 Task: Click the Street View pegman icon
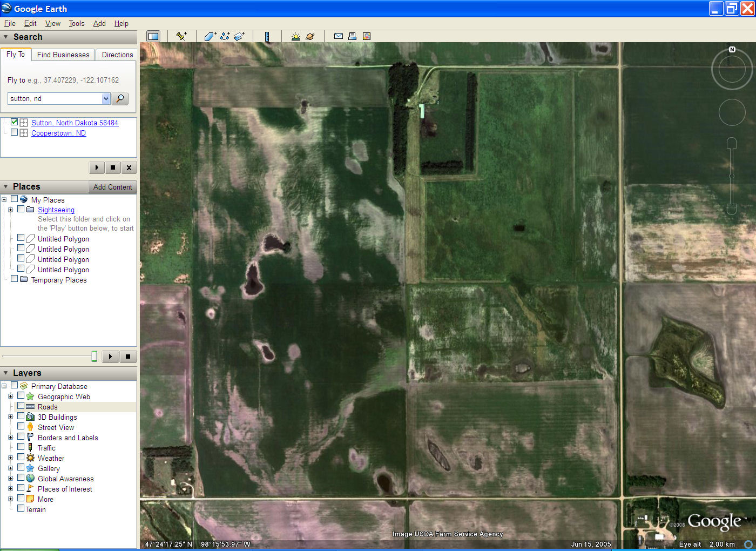click(30, 427)
